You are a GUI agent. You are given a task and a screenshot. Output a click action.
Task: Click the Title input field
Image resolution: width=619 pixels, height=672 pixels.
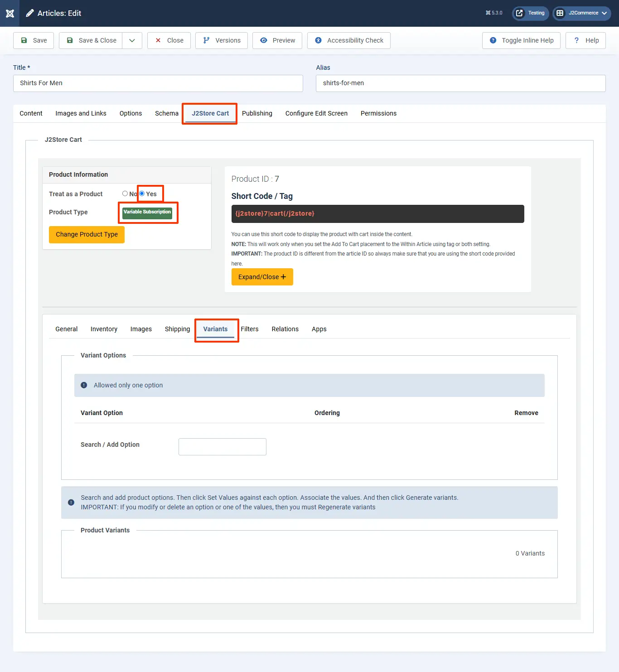158,83
